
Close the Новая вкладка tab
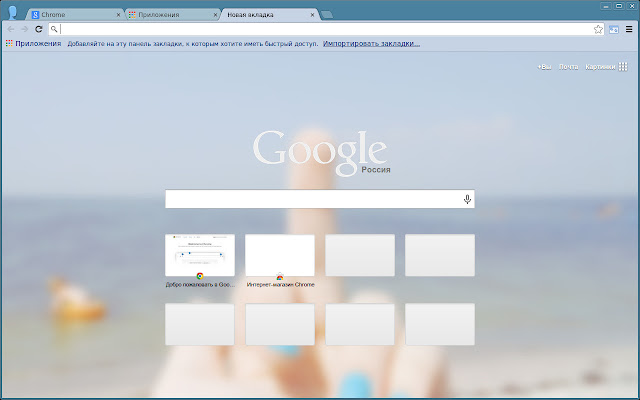(x=312, y=15)
